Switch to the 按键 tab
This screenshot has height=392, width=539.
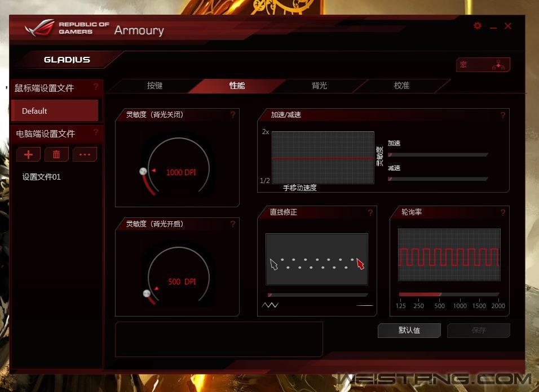point(154,86)
